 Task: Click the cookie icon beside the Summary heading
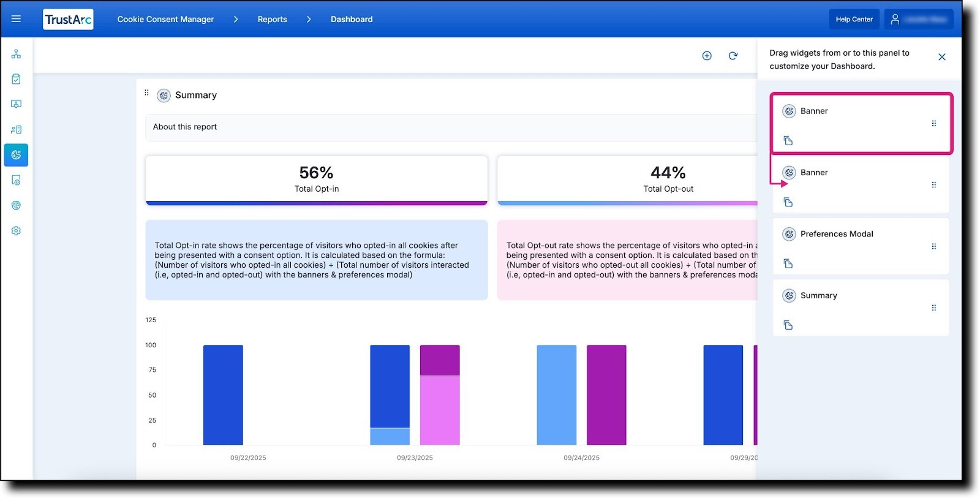164,96
